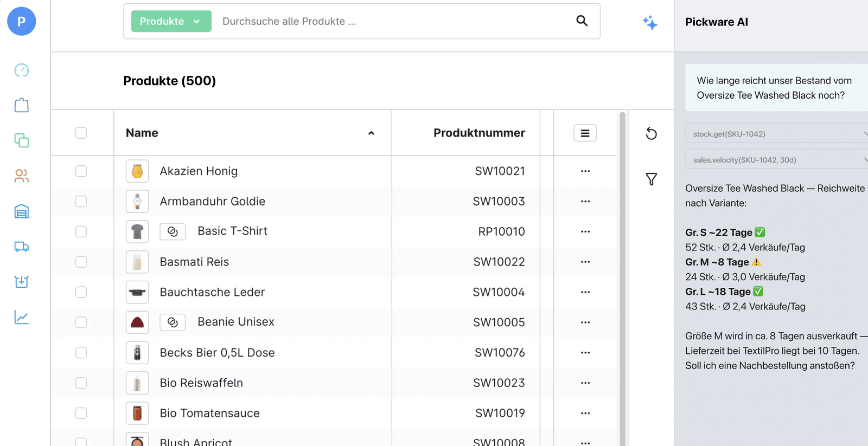Open the warehouse icon in sidebar

[x=22, y=211]
